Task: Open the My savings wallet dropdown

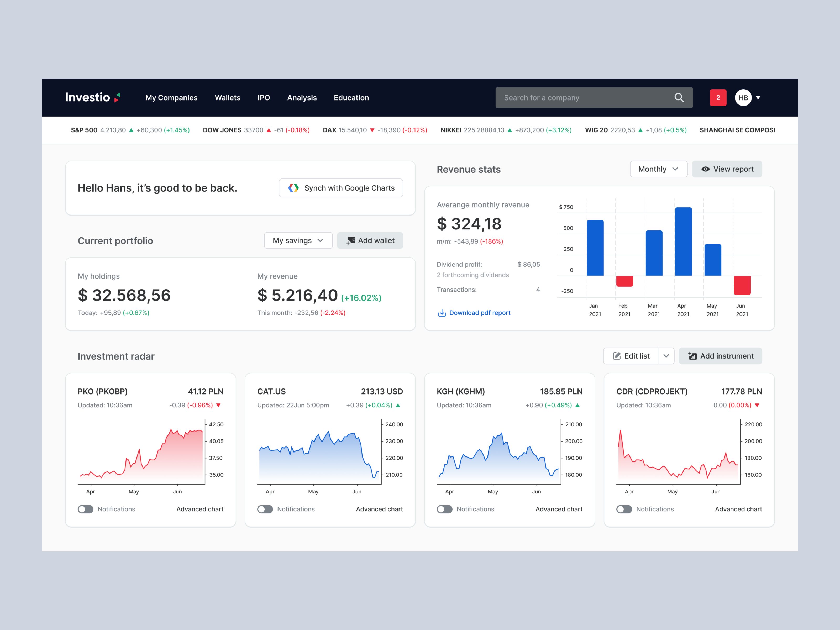Action: (298, 240)
